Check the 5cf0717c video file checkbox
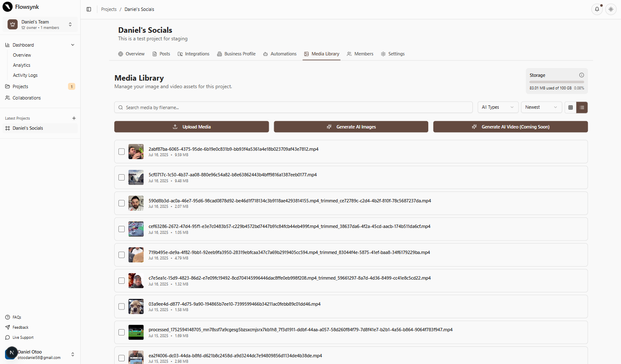 pos(121,178)
